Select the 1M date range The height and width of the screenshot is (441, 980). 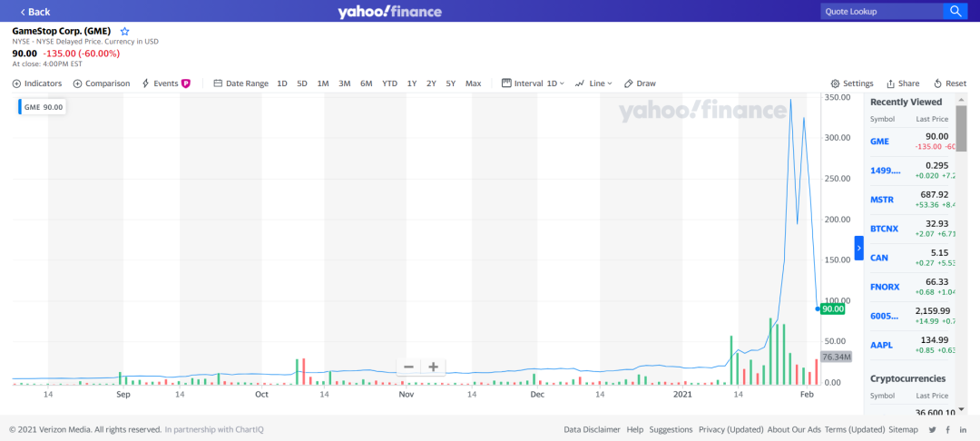tap(322, 83)
